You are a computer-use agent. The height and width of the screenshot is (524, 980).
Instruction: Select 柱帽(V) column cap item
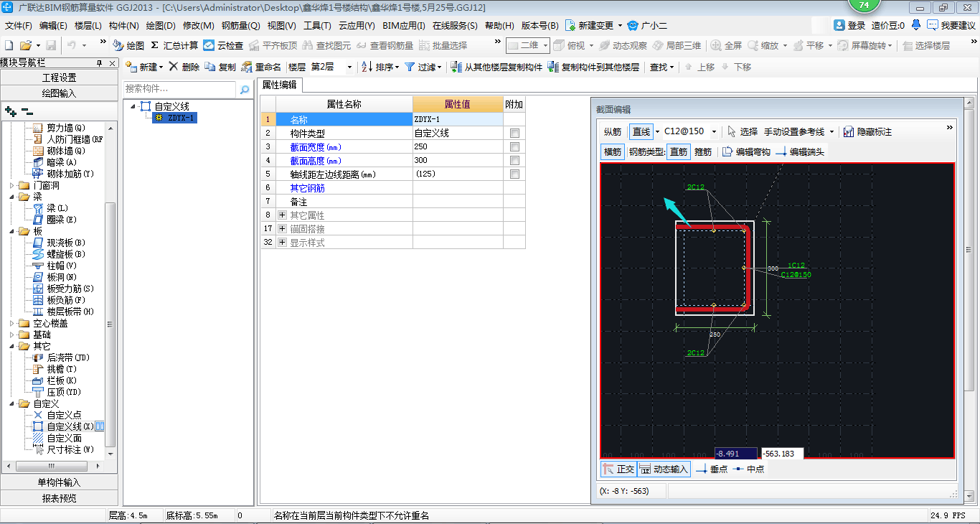(62, 266)
